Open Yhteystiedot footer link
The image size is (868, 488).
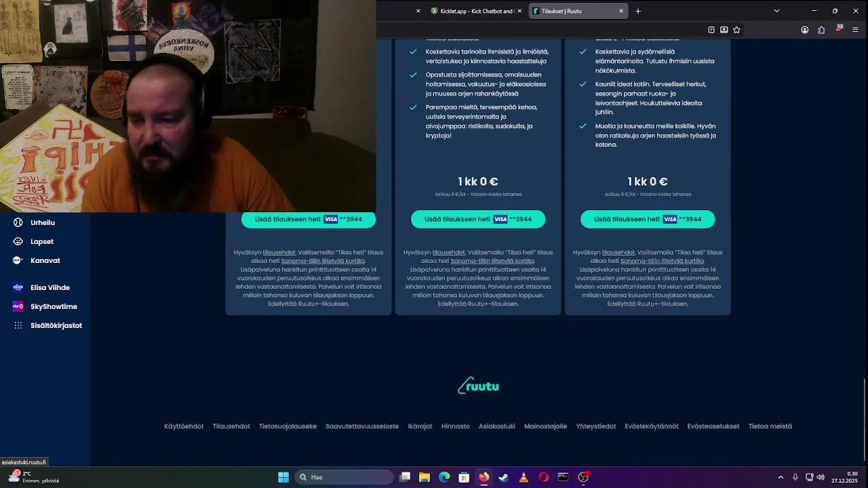coord(596,426)
